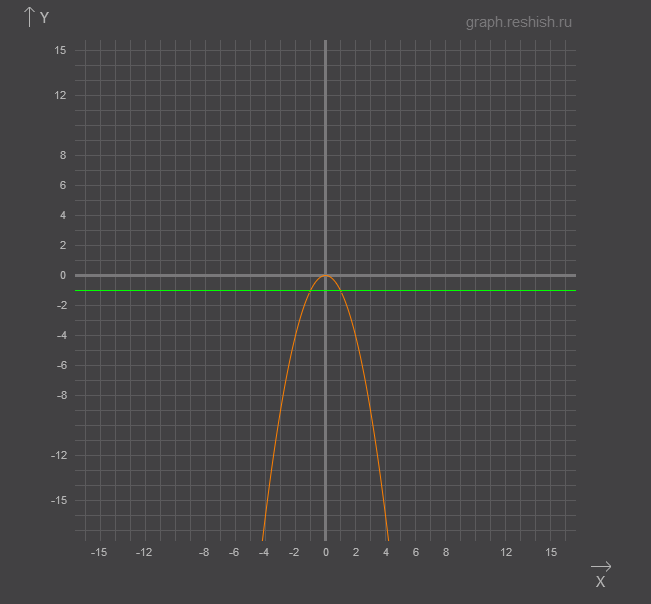The height and width of the screenshot is (604, 651).
Task: Click the 8 tick label on Y axis
Action: pyautogui.click(x=63, y=155)
